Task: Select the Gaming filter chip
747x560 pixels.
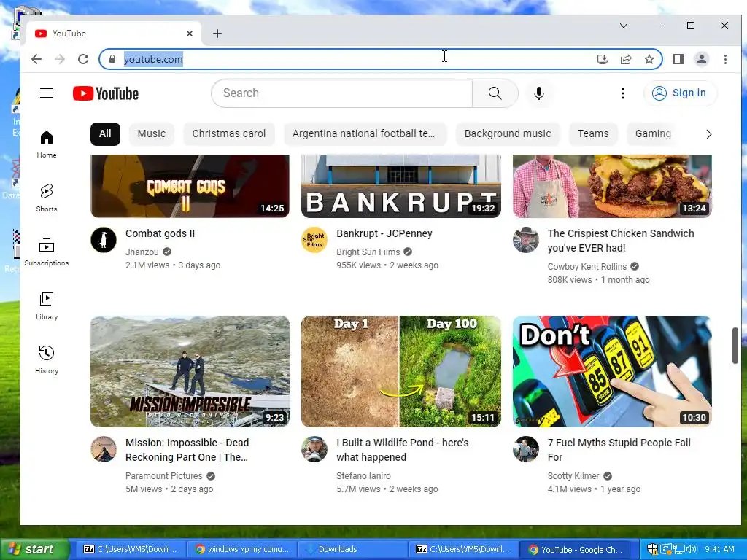Action: point(653,134)
